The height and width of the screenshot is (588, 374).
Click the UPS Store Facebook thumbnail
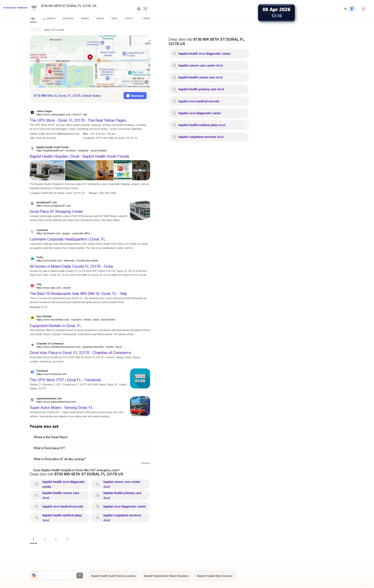140,378
